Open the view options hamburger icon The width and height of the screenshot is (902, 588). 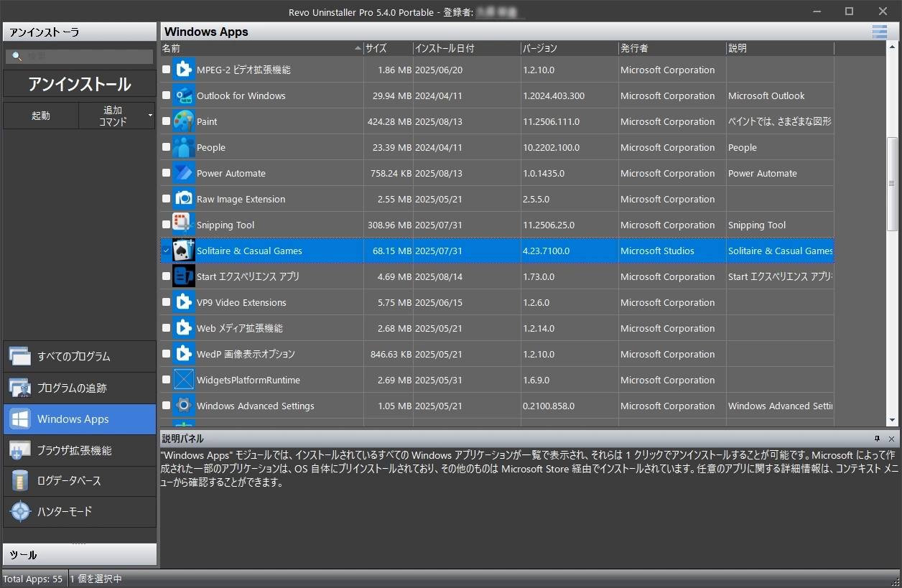pos(879,32)
